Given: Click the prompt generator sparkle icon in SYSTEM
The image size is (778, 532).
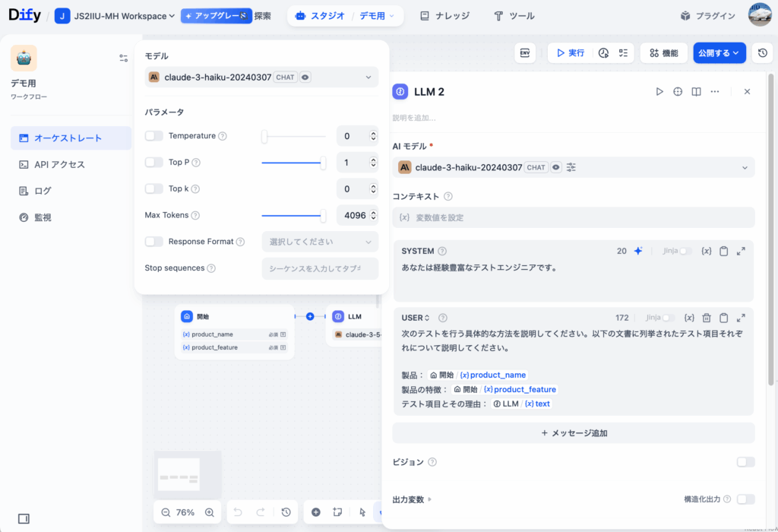Looking at the screenshot, I should click(638, 252).
